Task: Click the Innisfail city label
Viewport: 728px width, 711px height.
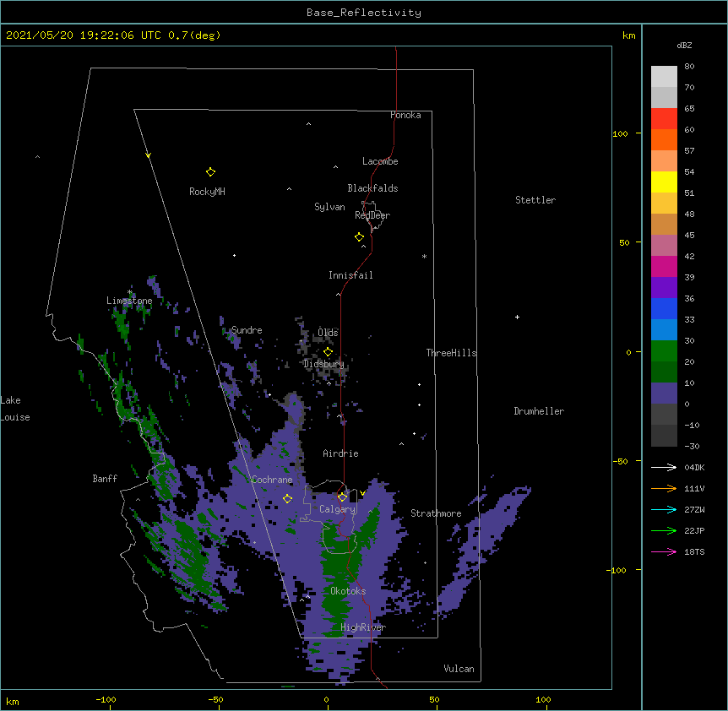Action: [x=350, y=275]
